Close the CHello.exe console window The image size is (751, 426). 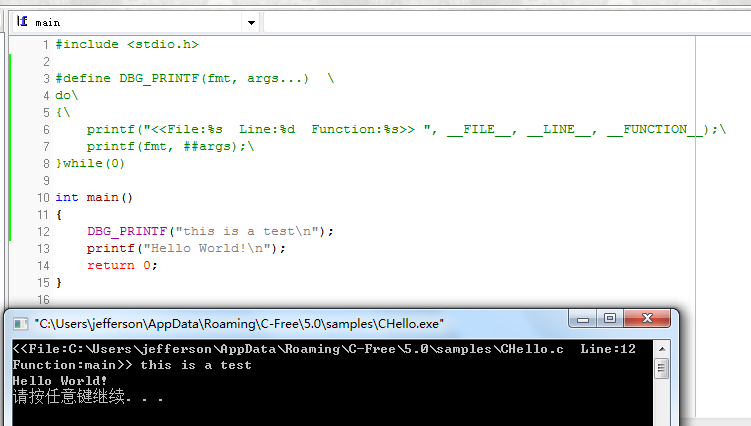pos(647,318)
